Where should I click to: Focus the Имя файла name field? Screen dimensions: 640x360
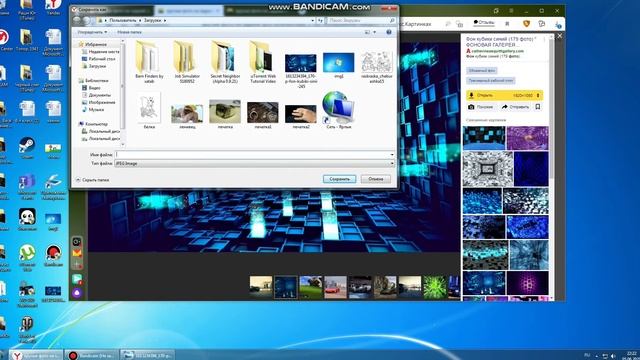point(252,155)
